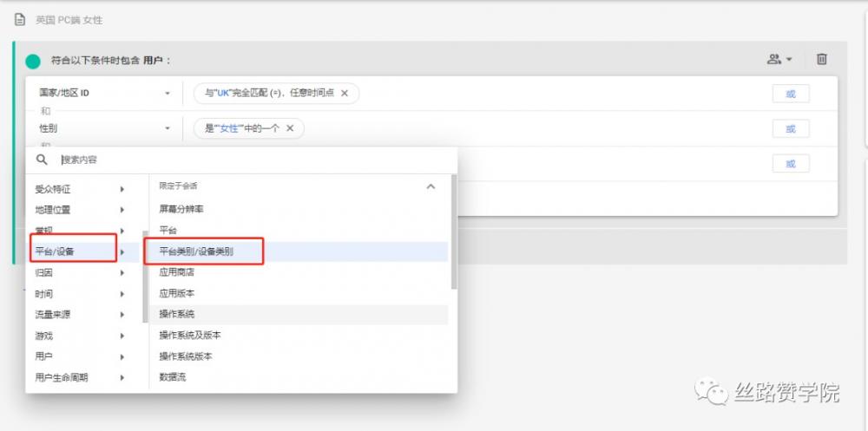Expand the 时间 category
This screenshot has height=431, width=868.
(80, 294)
